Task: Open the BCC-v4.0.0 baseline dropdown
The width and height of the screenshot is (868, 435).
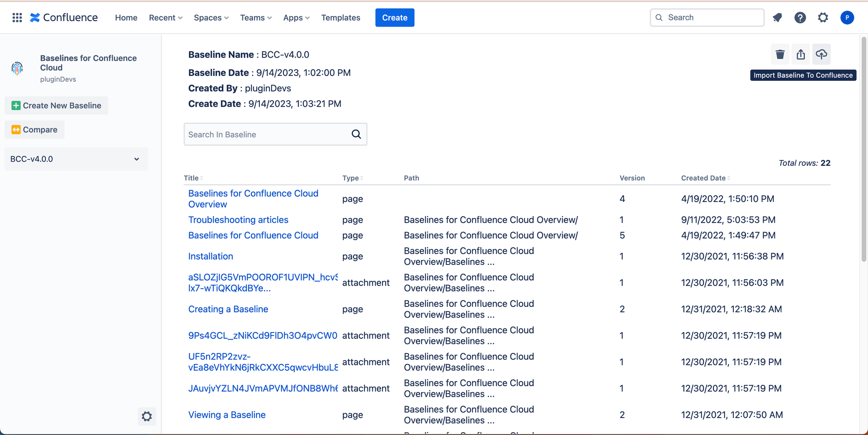Action: [76, 159]
